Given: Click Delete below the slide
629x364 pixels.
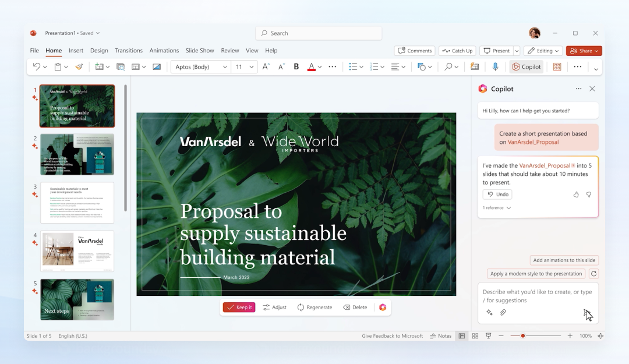Looking at the screenshot, I should click(x=355, y=308).
